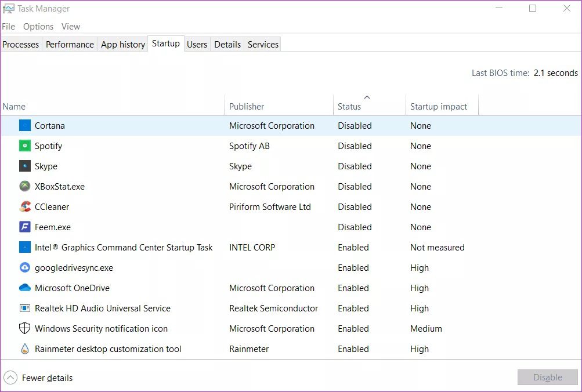
Task: Sort by the Name column header
Action: [x=113, y=105]
